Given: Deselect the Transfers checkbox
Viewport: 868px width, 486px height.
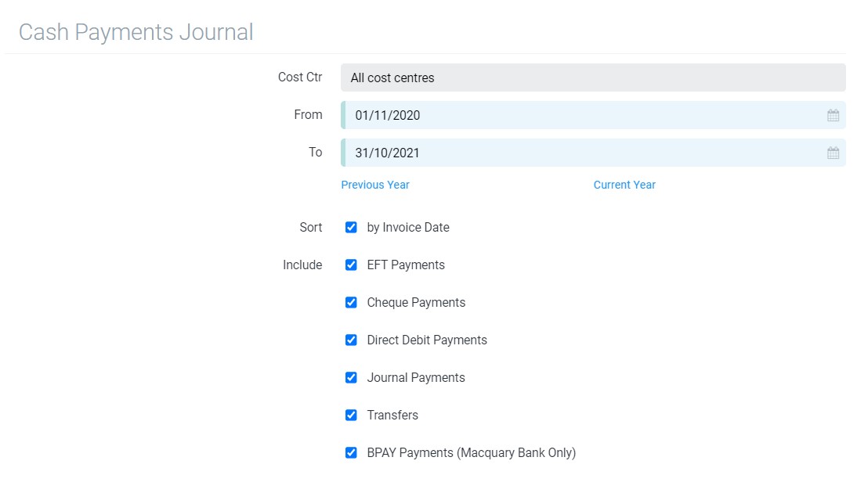Looking at the screenshot, I should click(351, 416).
